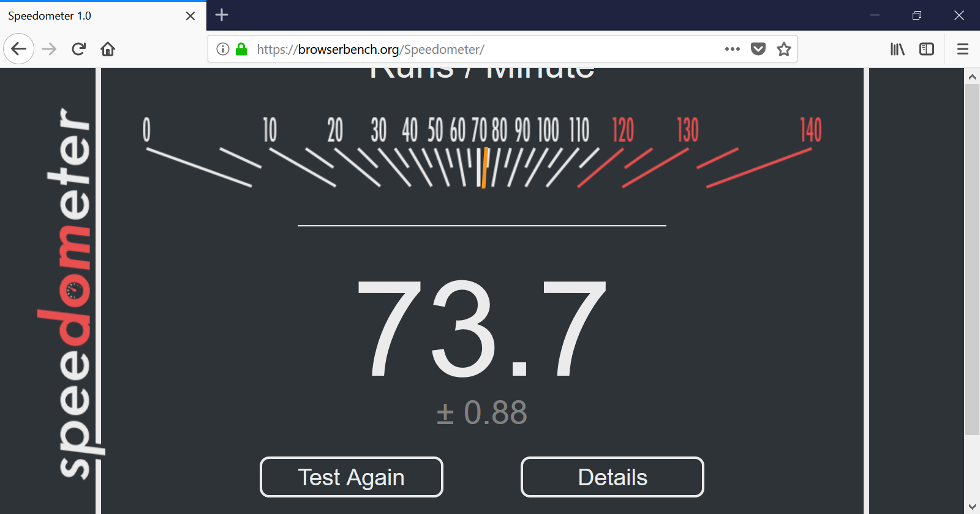Save this page to Pocket

[758, 49]
